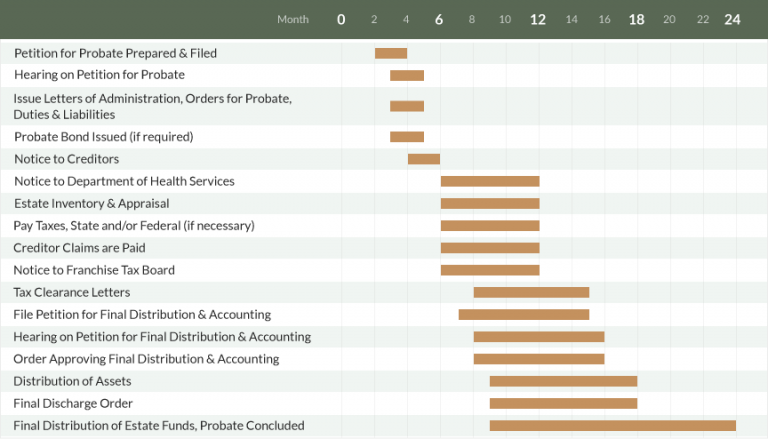Click the month 18 header marker
Image resolution: width=768 pixels, height=439 pixels.
(x=636, y=19)
